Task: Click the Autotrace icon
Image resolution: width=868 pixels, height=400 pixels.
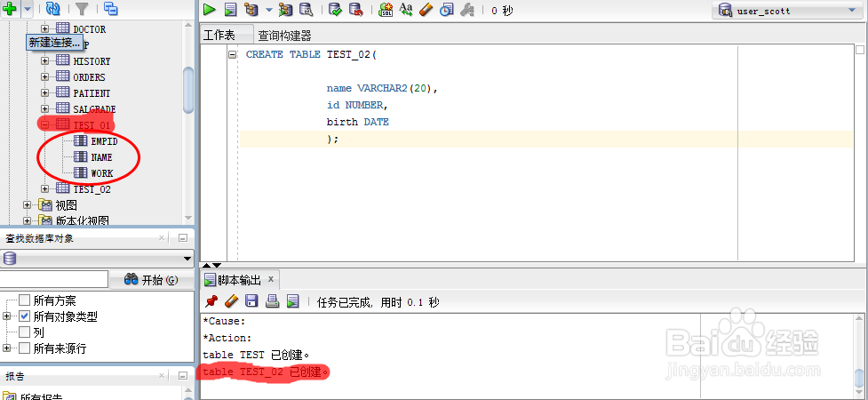Action: [285, 10]
